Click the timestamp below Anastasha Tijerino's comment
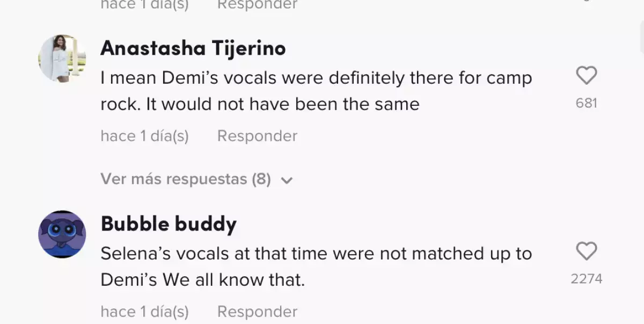The width and height of the screenshot is (644, 324). 144,136
